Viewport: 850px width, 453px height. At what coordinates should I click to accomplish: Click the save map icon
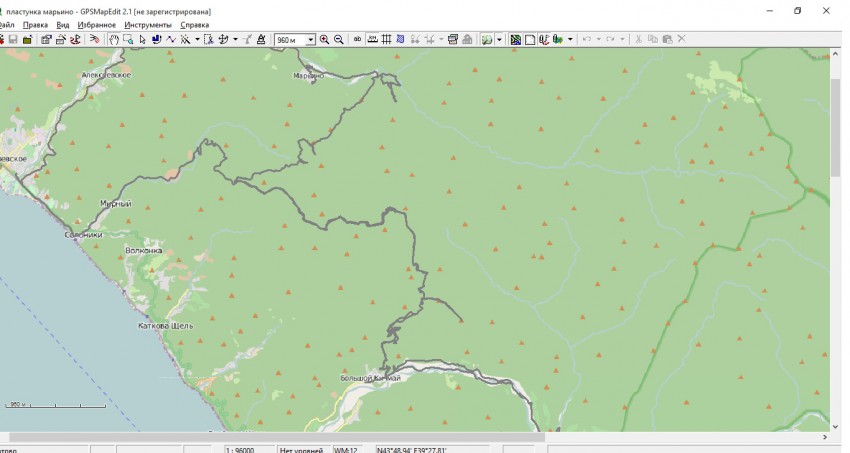tap(13, 40)
